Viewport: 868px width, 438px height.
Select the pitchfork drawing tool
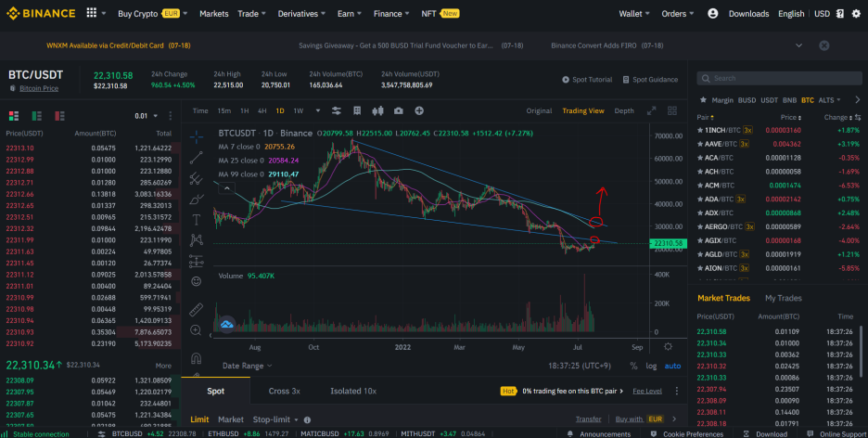[196, 178]
